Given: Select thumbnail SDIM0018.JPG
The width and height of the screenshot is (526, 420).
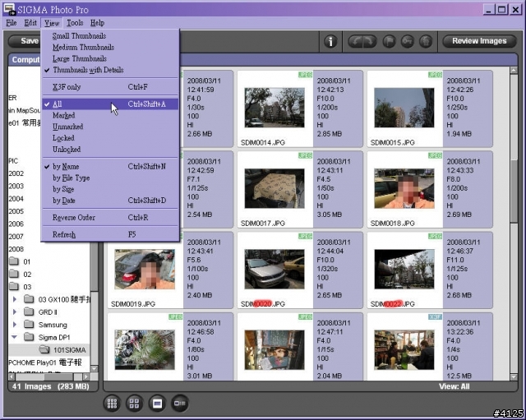Looking at the screenshot, I should point(404,188).
